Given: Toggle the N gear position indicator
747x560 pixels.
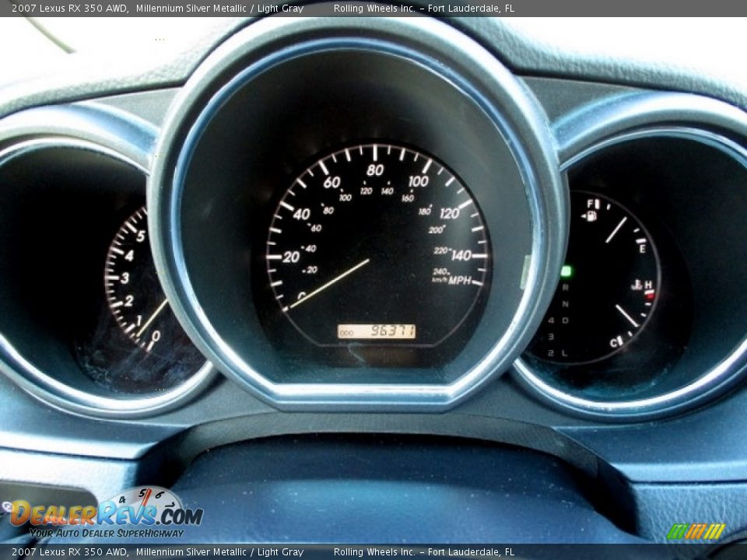Looking at the screenshot, I should 565,305.
